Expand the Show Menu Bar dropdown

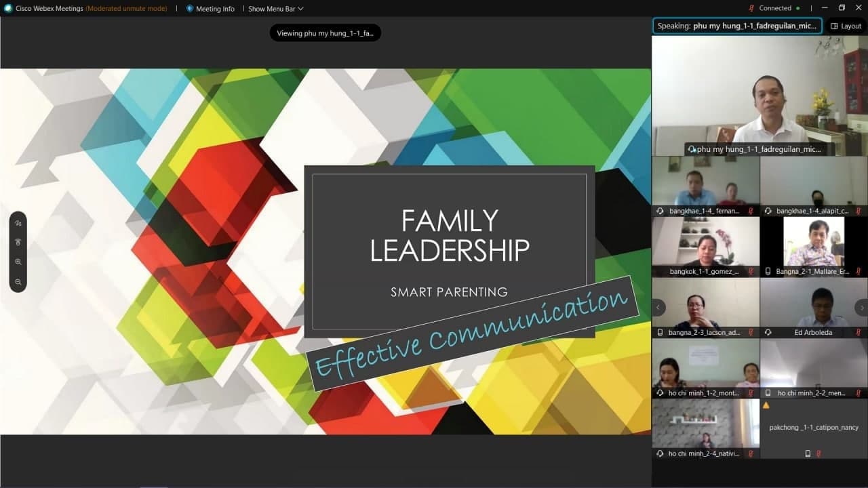tap(276, 9)
